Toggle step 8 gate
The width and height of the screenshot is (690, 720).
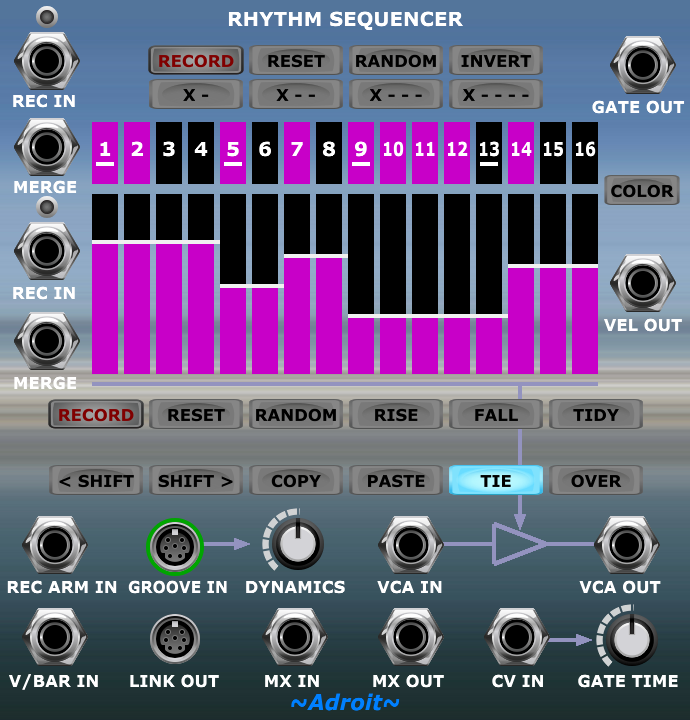tap(329, 153)
